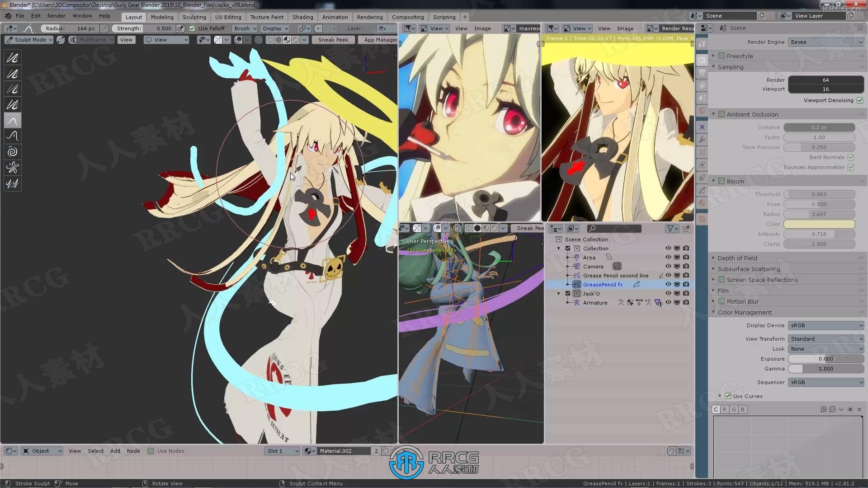Zoom out the curve editor
868x488 pixels.
(x=832, y=409)
